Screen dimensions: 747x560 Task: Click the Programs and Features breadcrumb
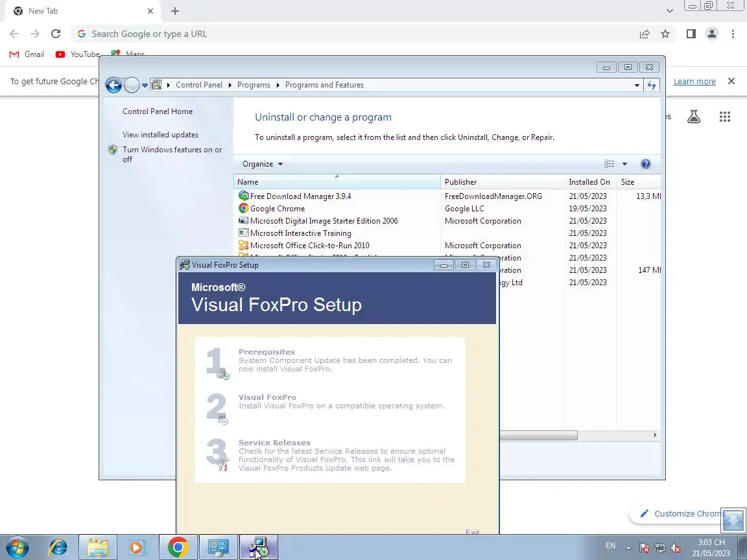point(324,85)
